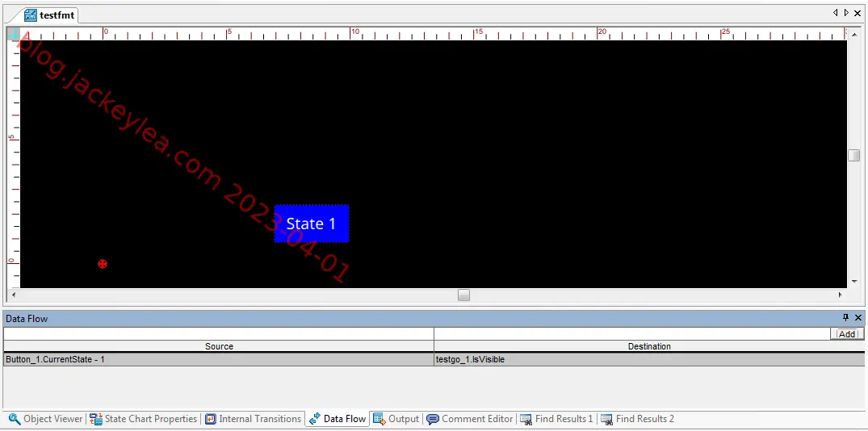Show the Comment Editor tab
The width and height of the screenshot is (868, 431).
[x=470, y=419]
